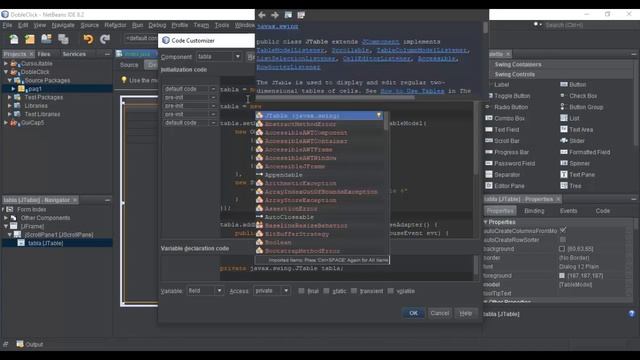
Task: Click OK in Code Customizer dialog
Action: coord(413,313)
